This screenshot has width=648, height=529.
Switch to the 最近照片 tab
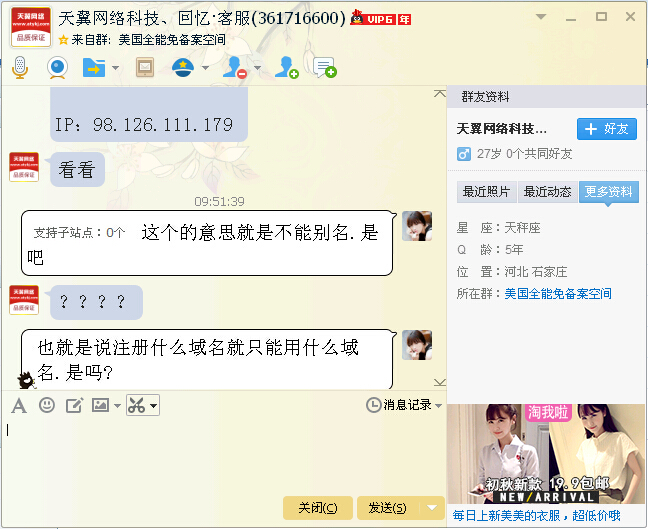486,192
